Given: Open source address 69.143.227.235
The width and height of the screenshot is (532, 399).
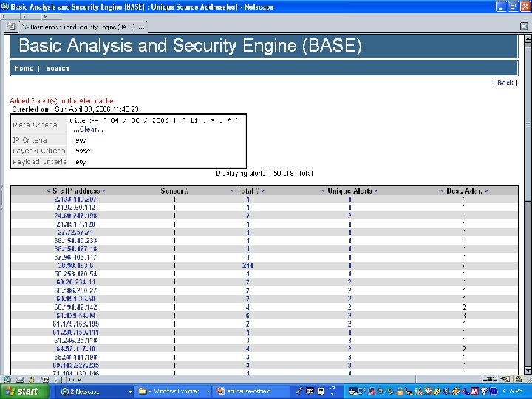Looking at the screenshot, I should tap(75, 365).
